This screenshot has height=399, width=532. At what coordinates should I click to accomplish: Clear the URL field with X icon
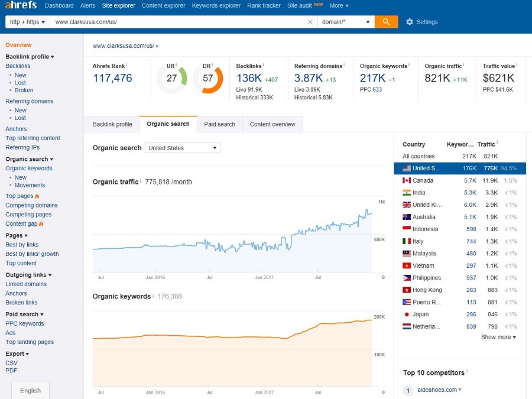[310, 22]
